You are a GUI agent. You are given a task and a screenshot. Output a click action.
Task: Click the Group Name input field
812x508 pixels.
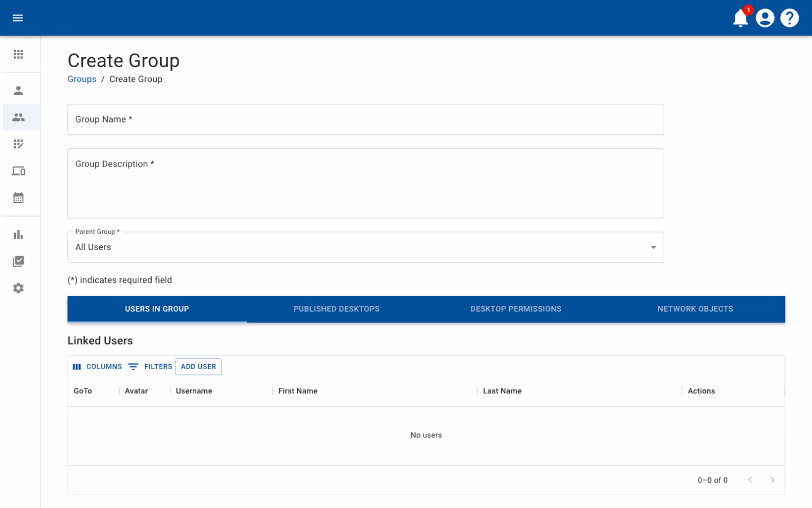pos(365,119)
